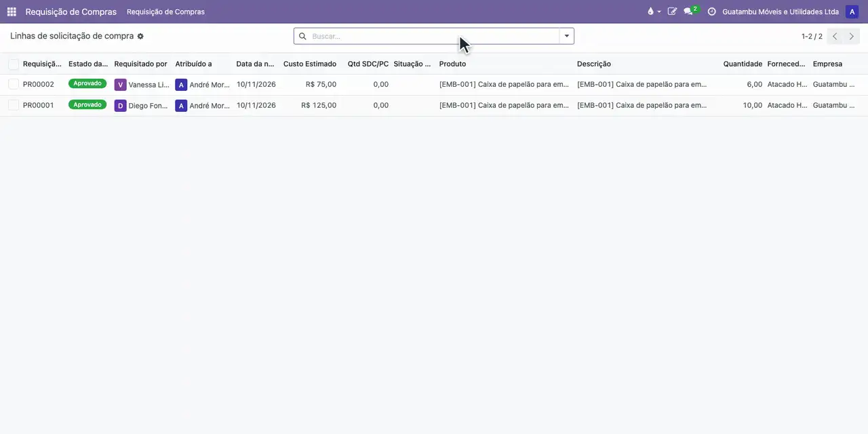Open the PR00001 requisition cell

[39, 105]
